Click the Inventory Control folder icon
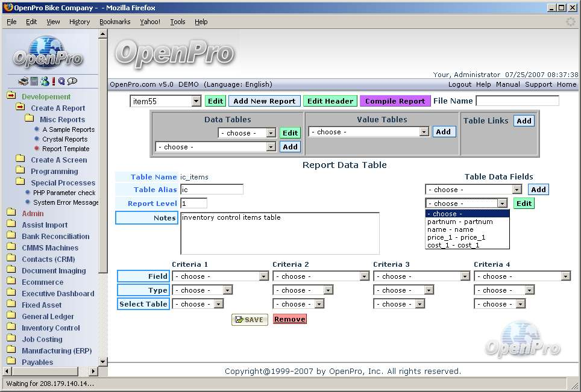Image resolution: width=581 pixels, height=392 pixels. (x=11, y=328)
